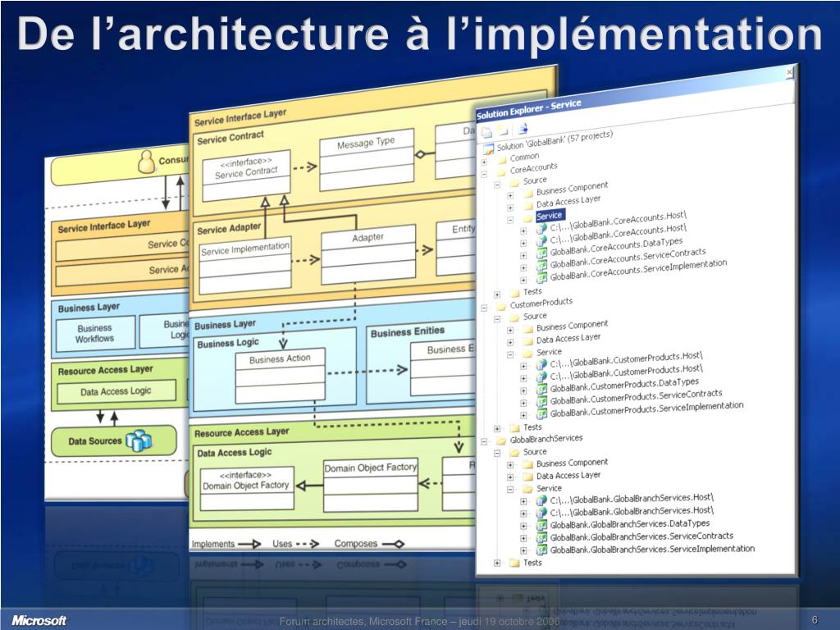Click the Business Workflows box
Screen dimensions: 840x630
95,333
